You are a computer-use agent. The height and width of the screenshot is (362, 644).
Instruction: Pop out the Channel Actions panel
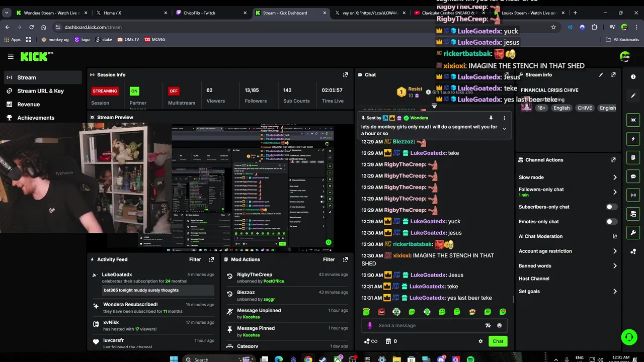tap(613, 160)
